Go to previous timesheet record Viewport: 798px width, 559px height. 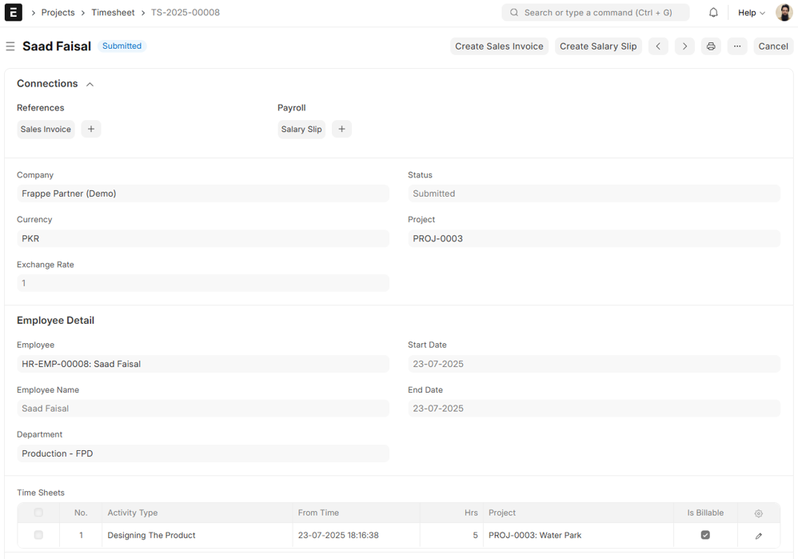(658, 46)
